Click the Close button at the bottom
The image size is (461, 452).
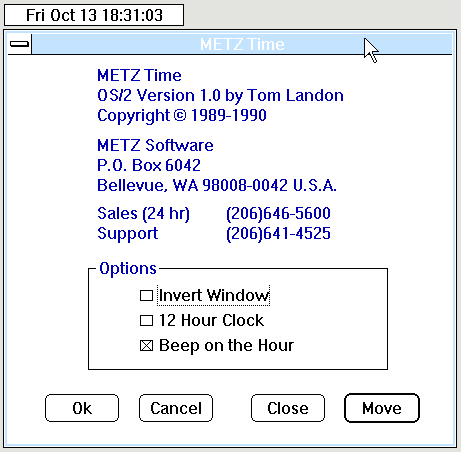(288, 408)
